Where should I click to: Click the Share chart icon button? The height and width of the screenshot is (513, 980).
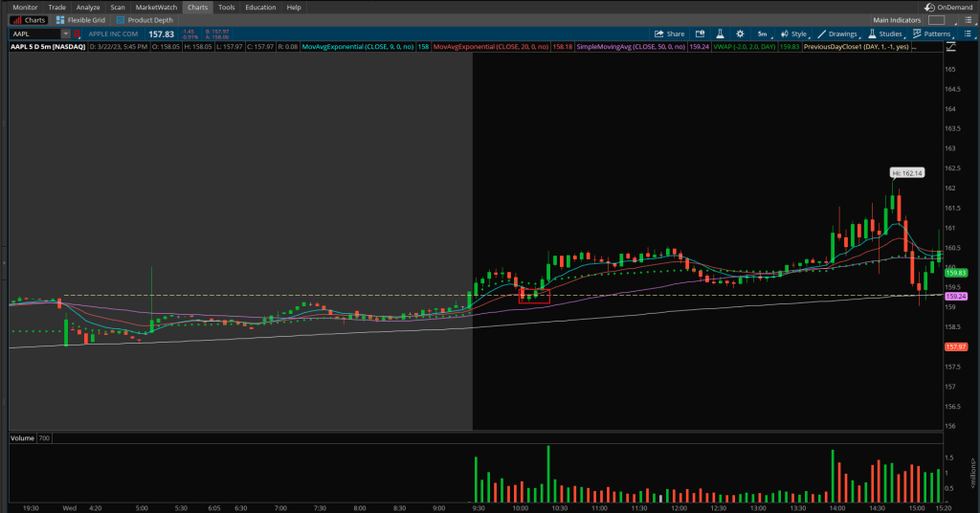[x=669, y=33]
